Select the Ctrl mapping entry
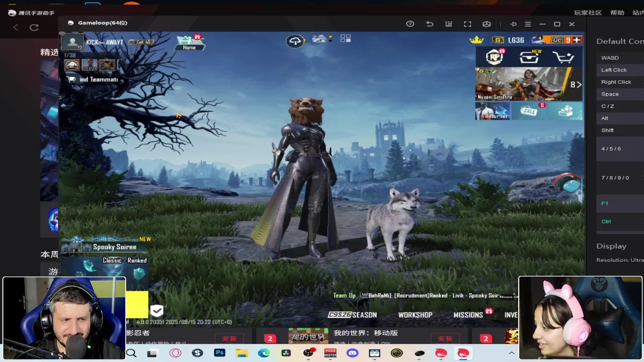 (x=620, y=221)
